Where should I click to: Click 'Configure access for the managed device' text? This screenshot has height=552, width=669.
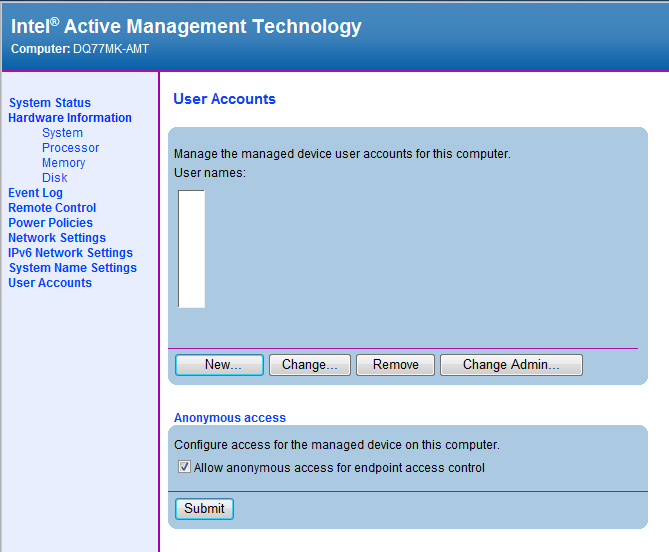[337, 445]
